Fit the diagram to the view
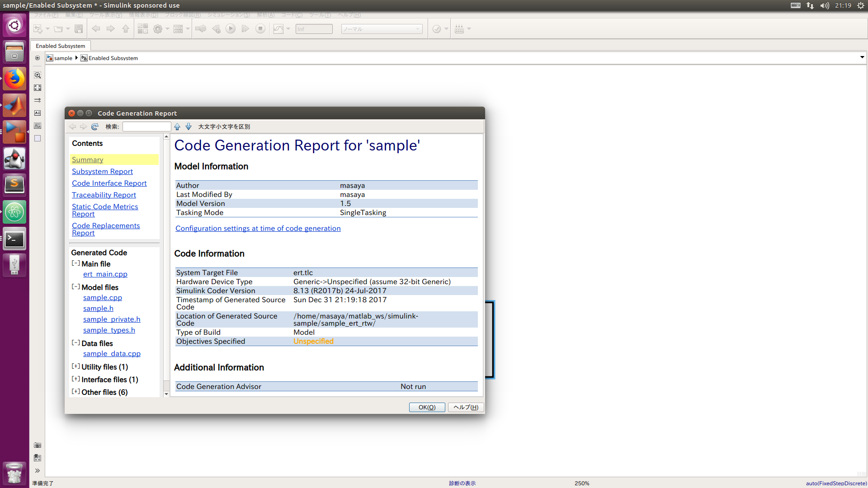 click(38, 88)
